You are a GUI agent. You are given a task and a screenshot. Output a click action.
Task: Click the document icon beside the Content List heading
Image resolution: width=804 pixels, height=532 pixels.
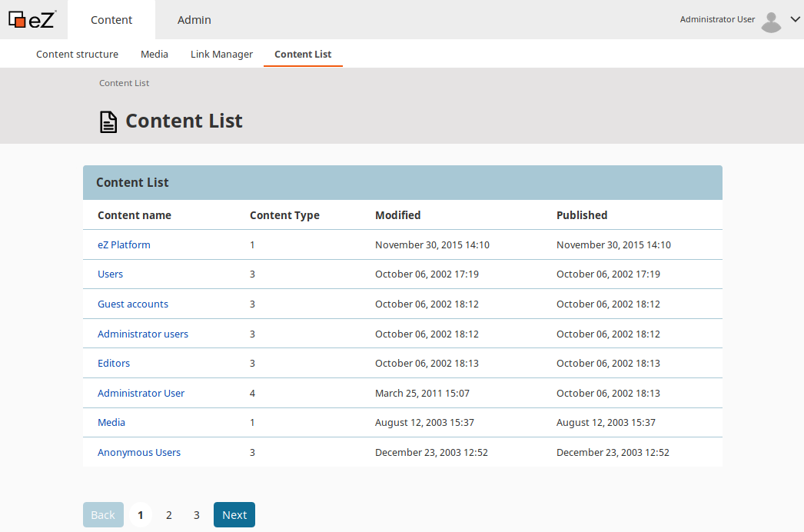108,121
